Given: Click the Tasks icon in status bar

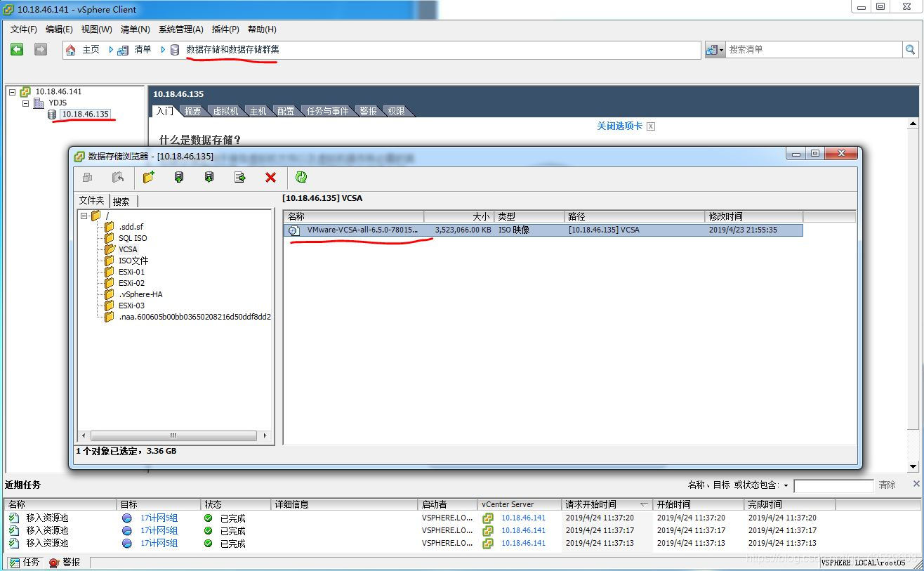Looking at the screenshot, I should click(x=14, y=563).
